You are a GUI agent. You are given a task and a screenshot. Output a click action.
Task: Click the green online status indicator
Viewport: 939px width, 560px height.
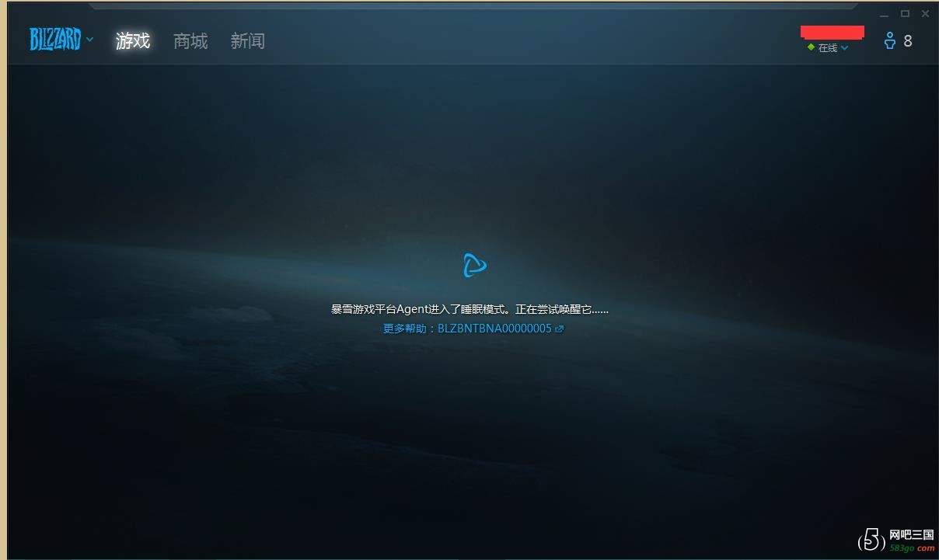pos(811,47)
